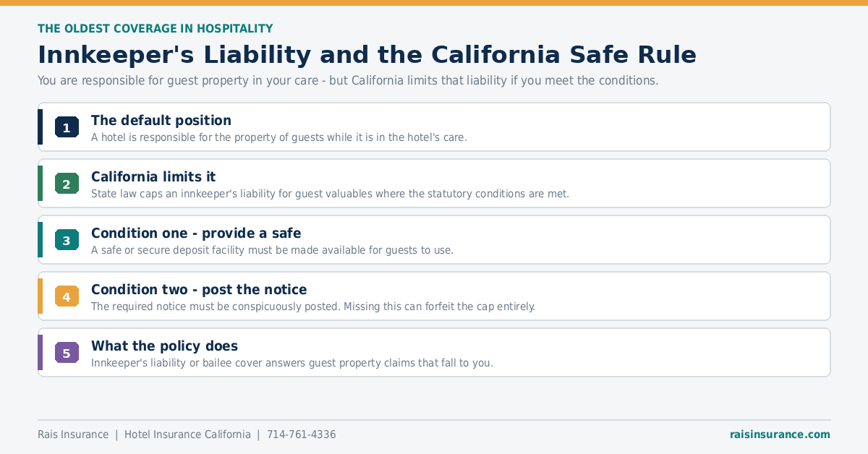This screenshot has width=868, height=454.
Task: Click the purple accent bar on card five
Action: tap(41, 353)
